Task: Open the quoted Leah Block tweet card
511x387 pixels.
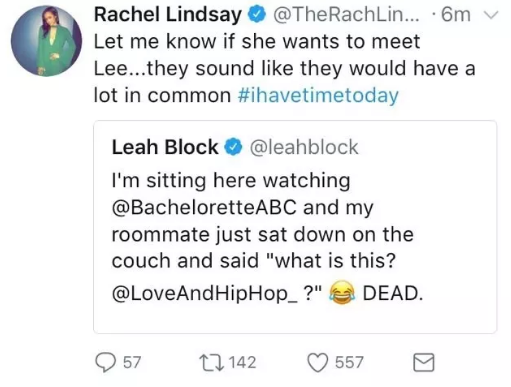Action: tap(295, 227)
